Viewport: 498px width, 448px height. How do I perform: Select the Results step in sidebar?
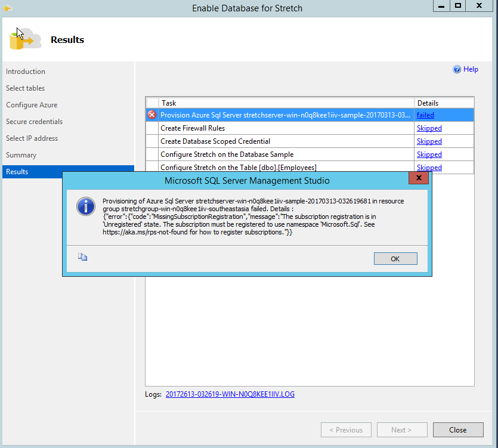(68, 172)
